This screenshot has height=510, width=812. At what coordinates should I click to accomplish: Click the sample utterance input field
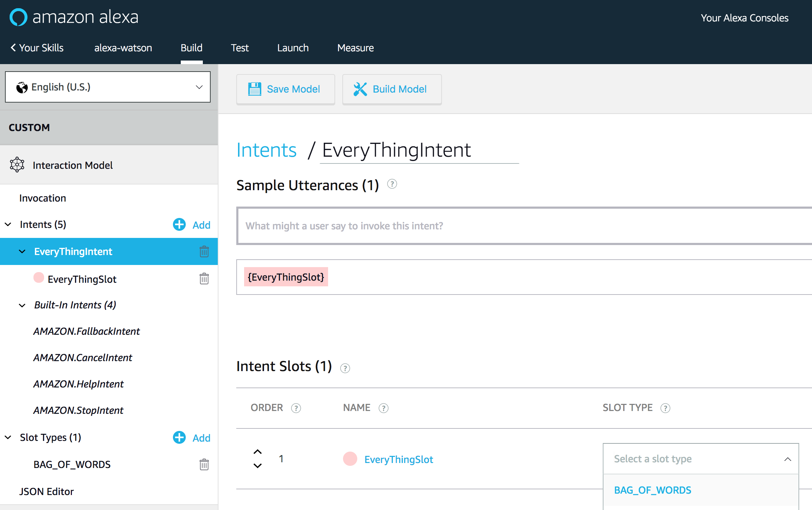coord(523,226)
